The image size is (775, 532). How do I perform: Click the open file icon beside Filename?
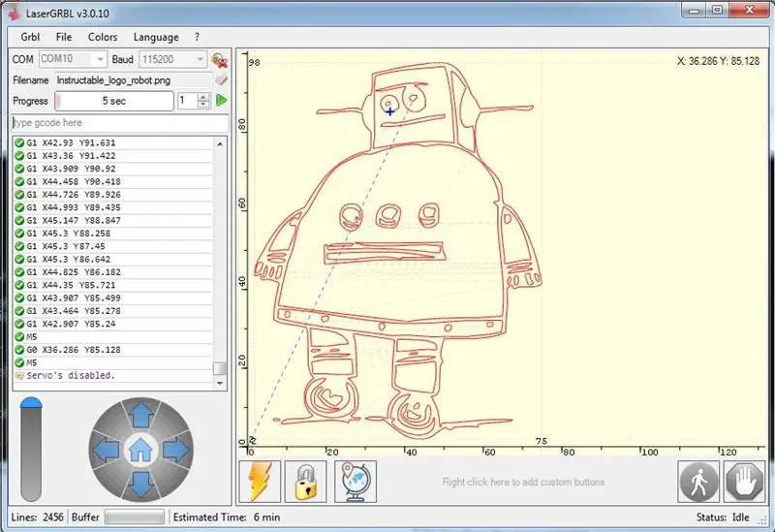click(221, 79)
